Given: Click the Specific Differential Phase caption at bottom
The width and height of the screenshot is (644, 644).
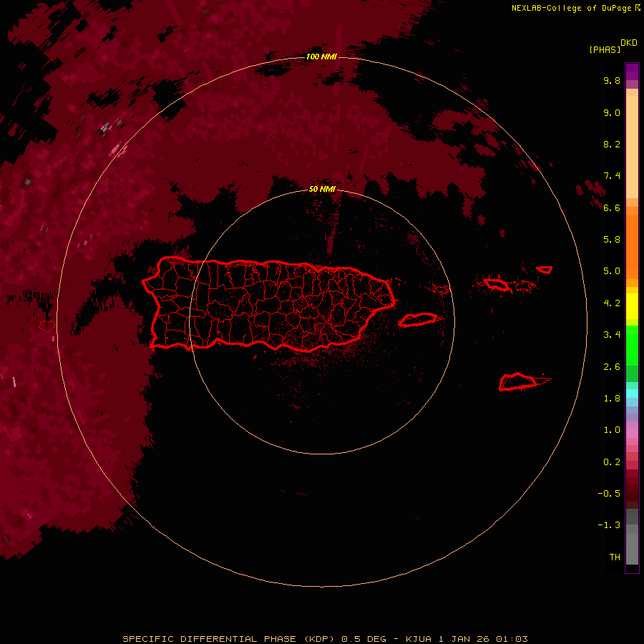Looking at the screenshot, I should (x=325, y=639).
